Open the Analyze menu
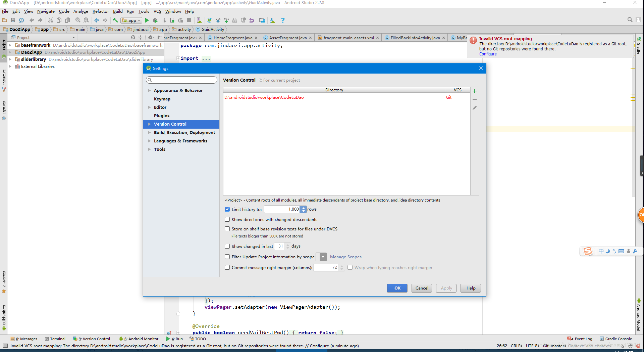The height and width of the screenshot is (352, 644). coord(80,11)
